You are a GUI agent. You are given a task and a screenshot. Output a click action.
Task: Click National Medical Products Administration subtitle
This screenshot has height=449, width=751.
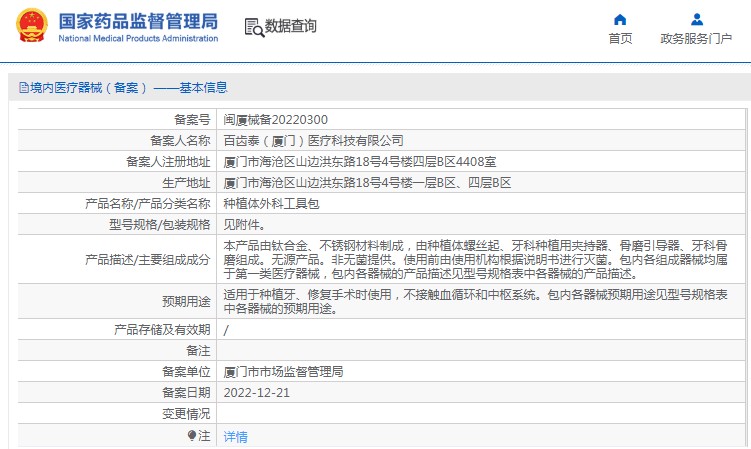pyautogui.click(x=138, y=38)
